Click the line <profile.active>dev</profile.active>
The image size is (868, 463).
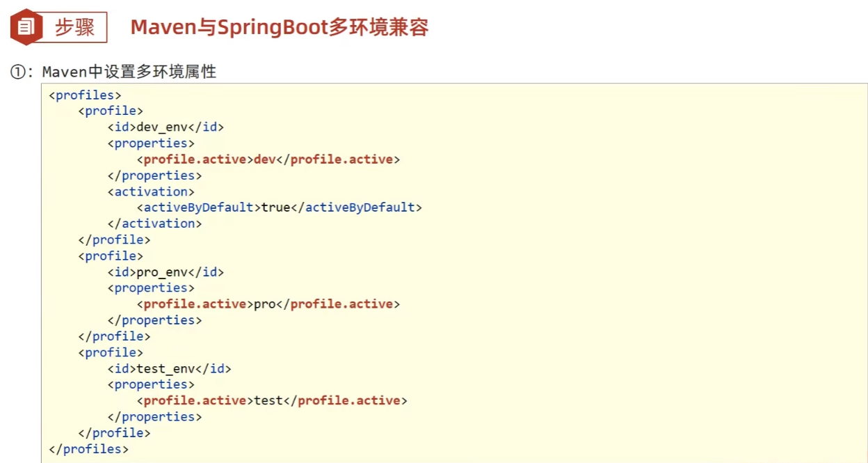click(268, 159)
